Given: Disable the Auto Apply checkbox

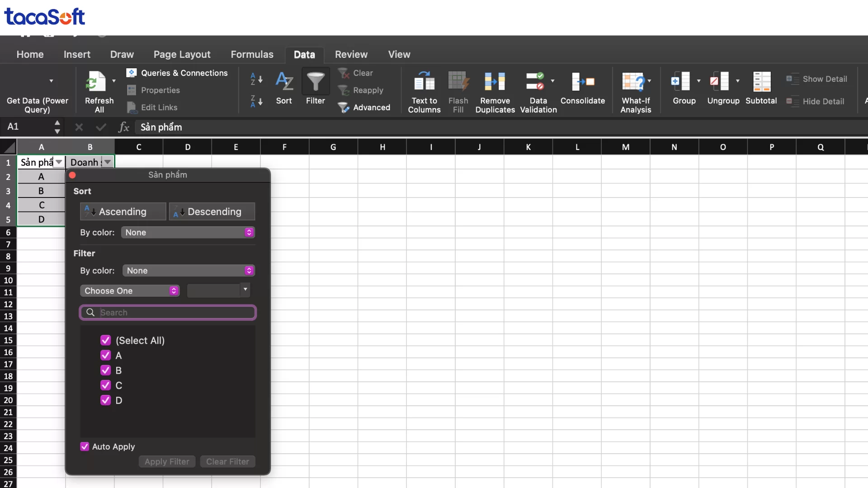Looking at the screenshot, I should (84, 446).
